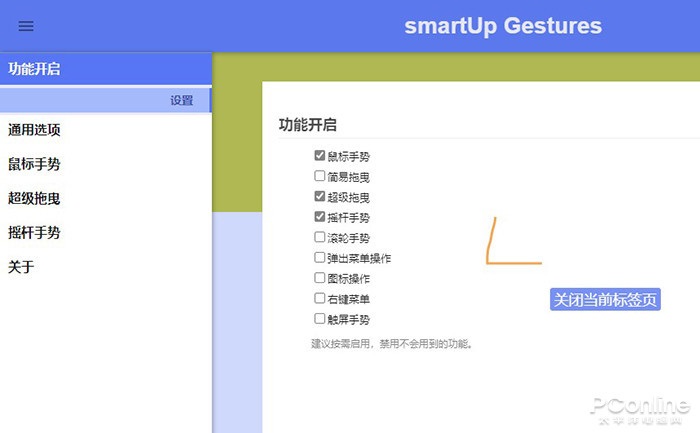Screen dimensions: 700x433
Task: Enable the 滚轮手势 checkbox
Action: [x=320, y=237]
